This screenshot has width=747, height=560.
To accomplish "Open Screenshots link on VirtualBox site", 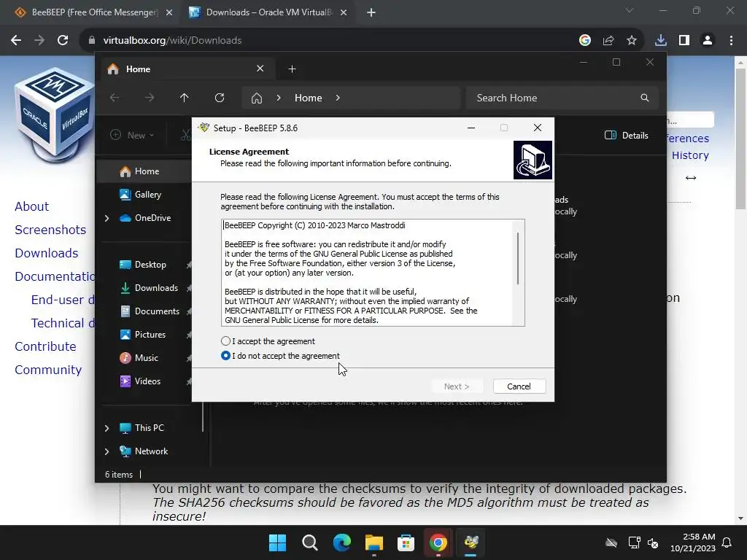I will point(50,230).
